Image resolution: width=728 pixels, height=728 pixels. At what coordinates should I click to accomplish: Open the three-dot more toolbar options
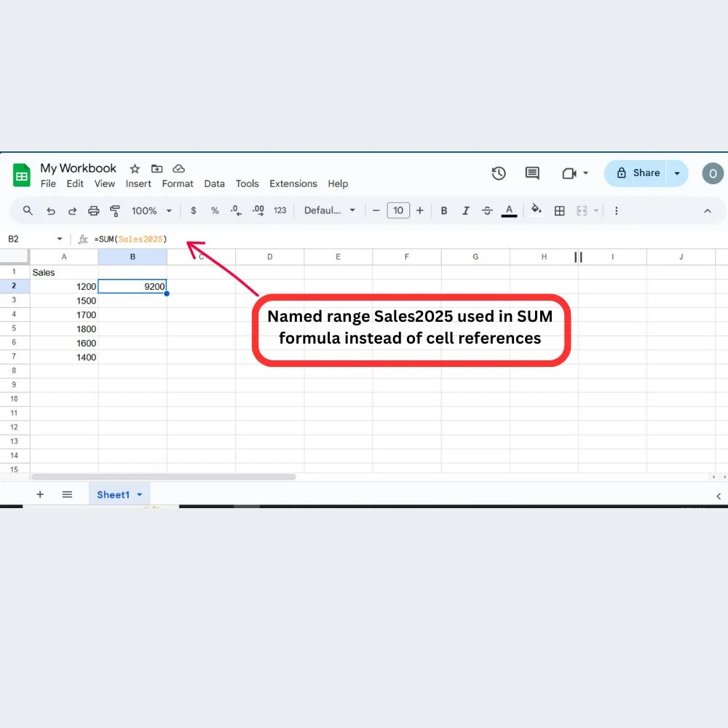(x=616, y=211)
